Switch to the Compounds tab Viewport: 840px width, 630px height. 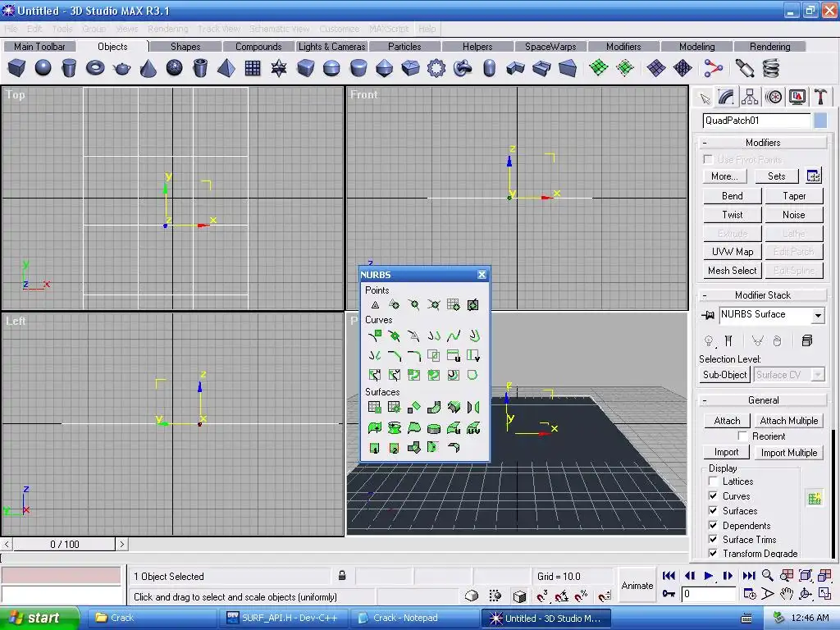tap(258, 47)
